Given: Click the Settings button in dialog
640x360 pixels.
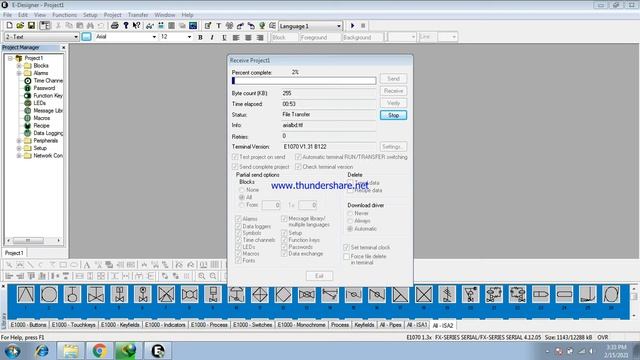Looking at the screenshot, I should [x=393, y=147].
